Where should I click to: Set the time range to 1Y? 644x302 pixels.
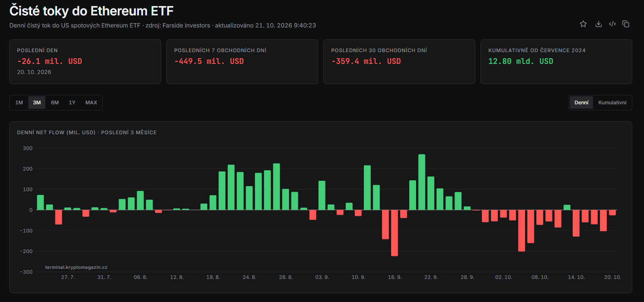tap(72, 103)
